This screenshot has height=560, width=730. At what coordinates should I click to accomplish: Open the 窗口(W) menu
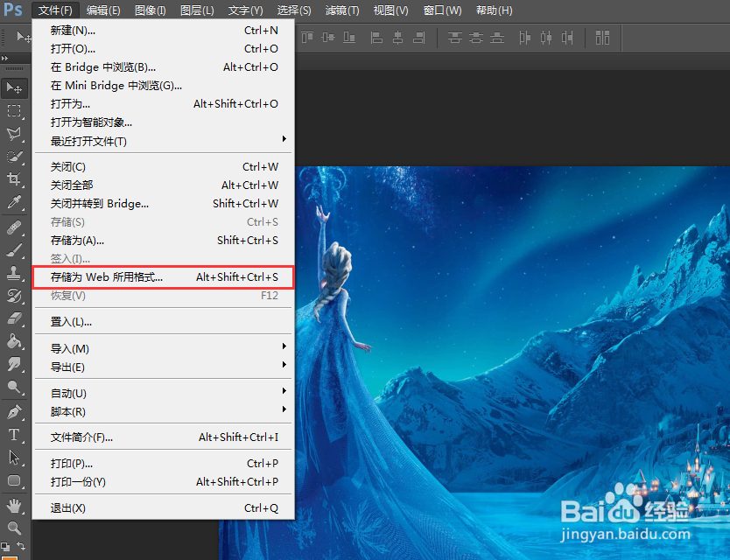[442, 10]
